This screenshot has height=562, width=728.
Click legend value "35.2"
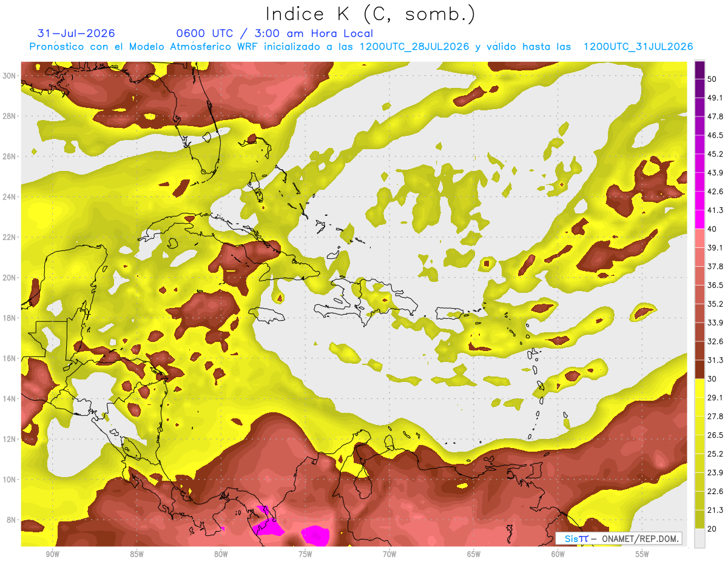pyautogui.click(x=715, y=304)
